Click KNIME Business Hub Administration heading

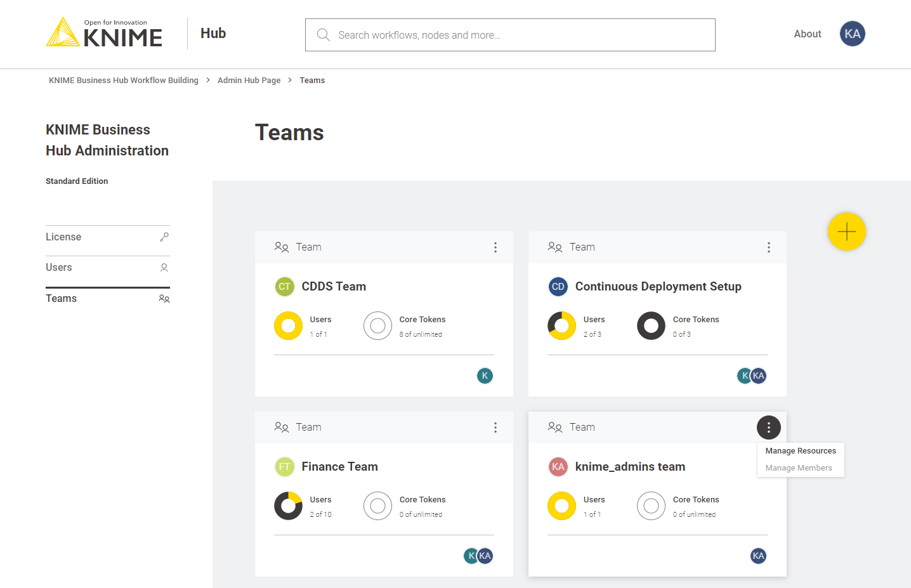107,140
